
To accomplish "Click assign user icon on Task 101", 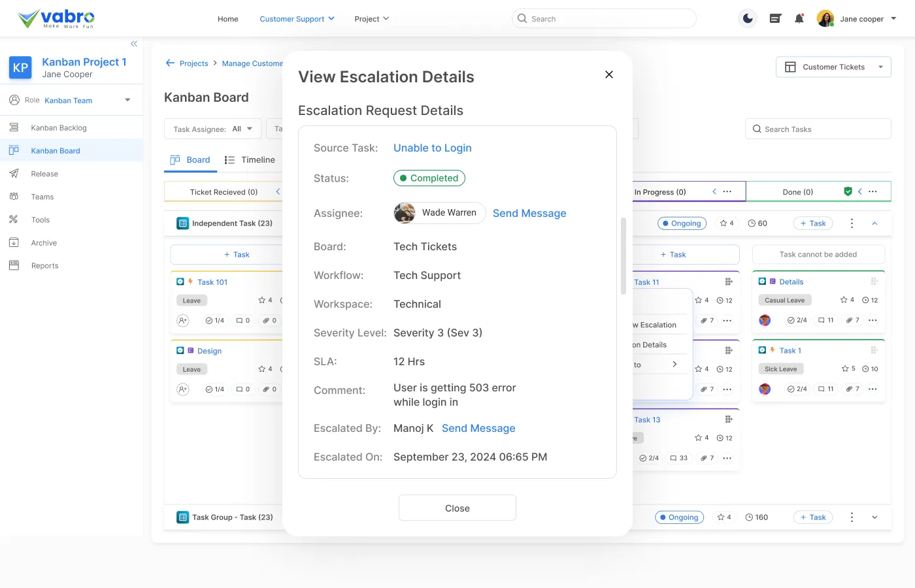I will [x=183, y=320].
